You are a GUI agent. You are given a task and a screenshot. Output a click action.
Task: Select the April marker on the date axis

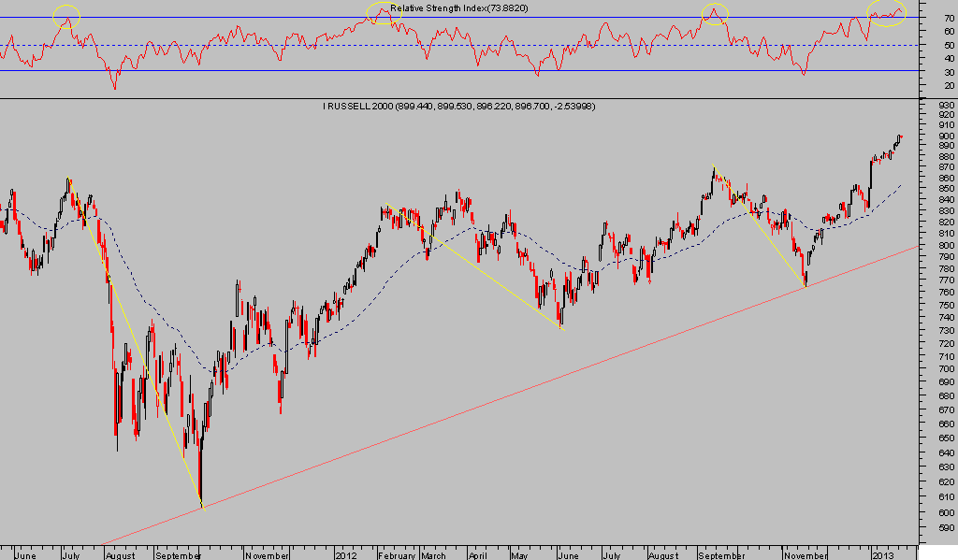(x=477, y=554)
